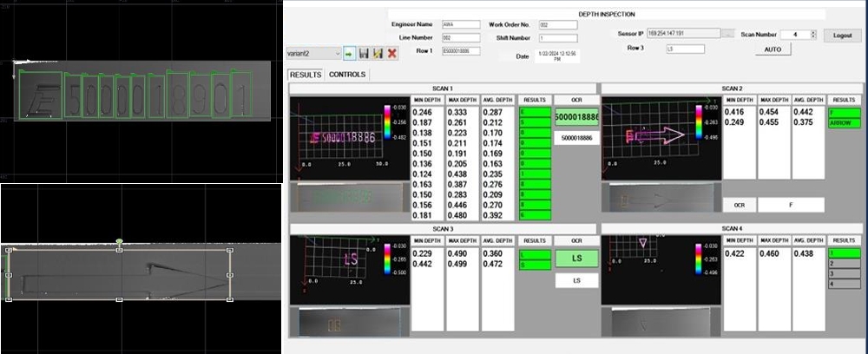Click the browse button beside Sensor IP
868x354 pixels.
pos(729,34)
